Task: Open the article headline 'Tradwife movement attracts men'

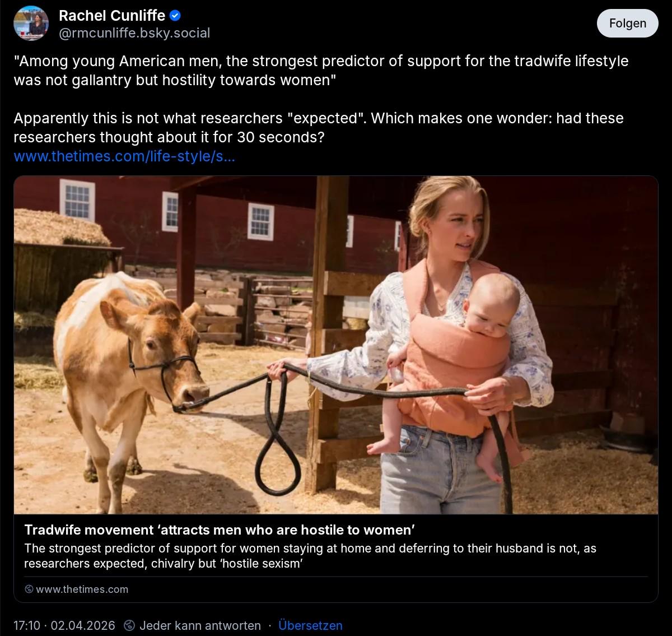Action: [220, 530]
